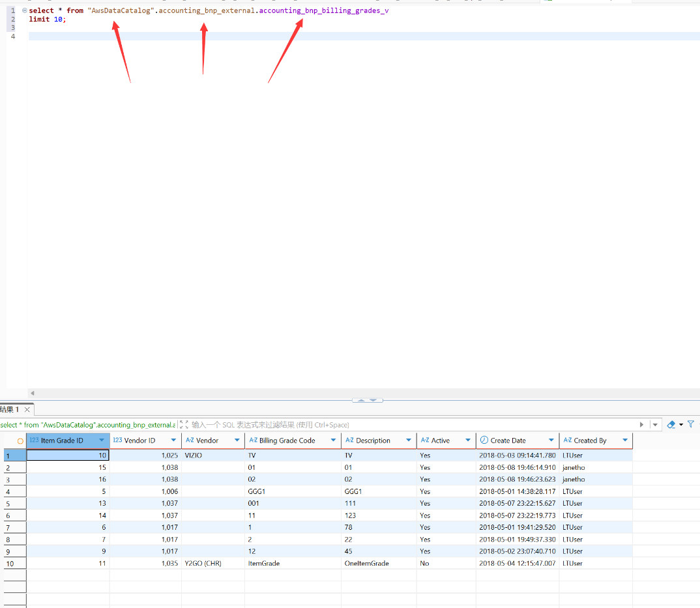Click the Item Grade ID cell with value 16
The height and width of the screenshot is (608, 700).
(x=68, y=480)
